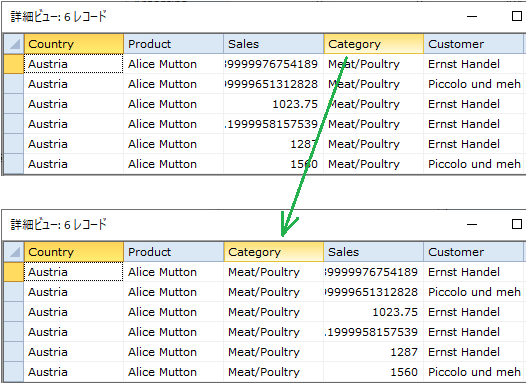Image resolution: width=526 pixels, height=384 pixels.
Task: Select Alice Mutton in .1999958157539 row, top window
Action: [174, 124]
